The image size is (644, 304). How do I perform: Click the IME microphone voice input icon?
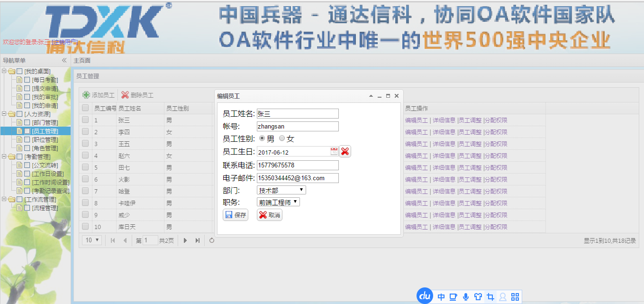(466, 297)
